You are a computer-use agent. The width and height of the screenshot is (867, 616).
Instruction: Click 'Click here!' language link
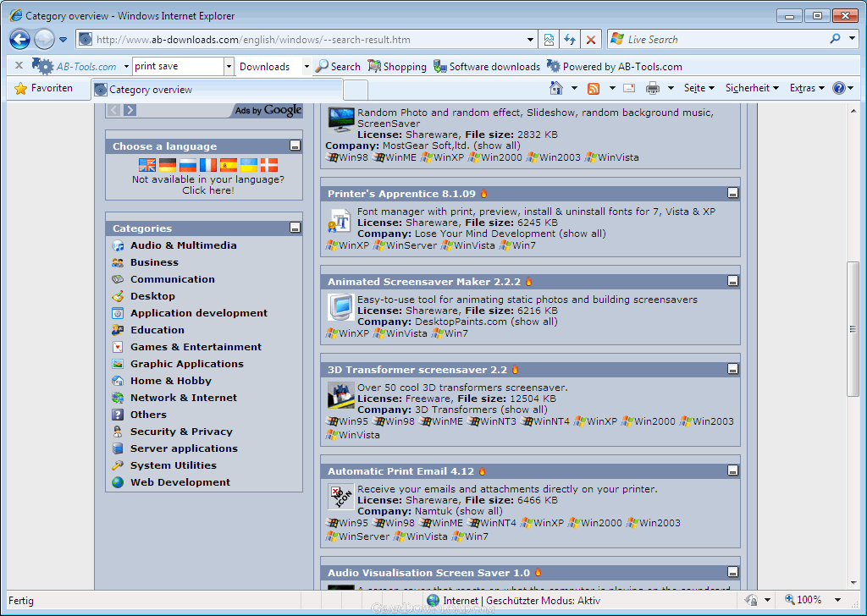click(208, 190)
